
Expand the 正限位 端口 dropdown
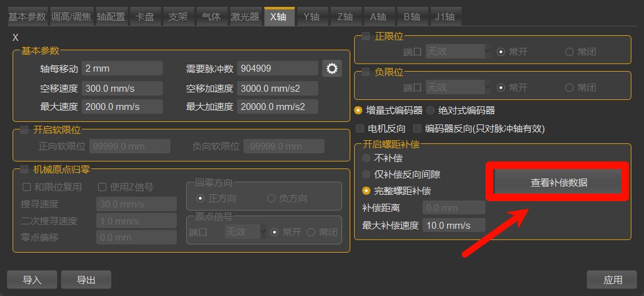click(458, 52)
